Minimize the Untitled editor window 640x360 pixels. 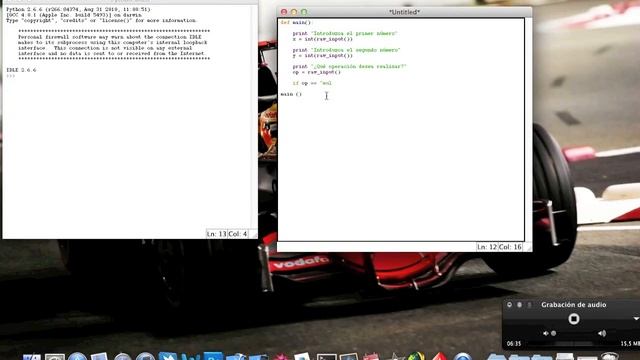click(x=294, y=12)
